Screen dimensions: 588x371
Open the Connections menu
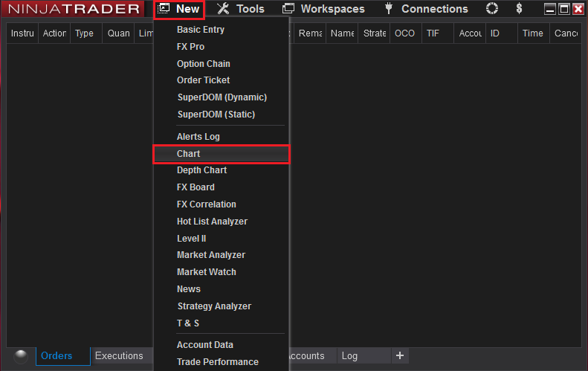(x=427, y=9)
